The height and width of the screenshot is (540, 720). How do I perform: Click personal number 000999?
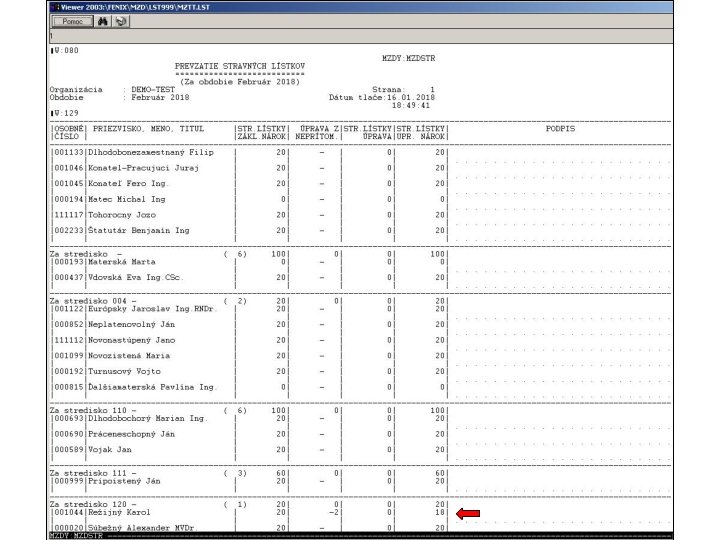coord(69,481)
